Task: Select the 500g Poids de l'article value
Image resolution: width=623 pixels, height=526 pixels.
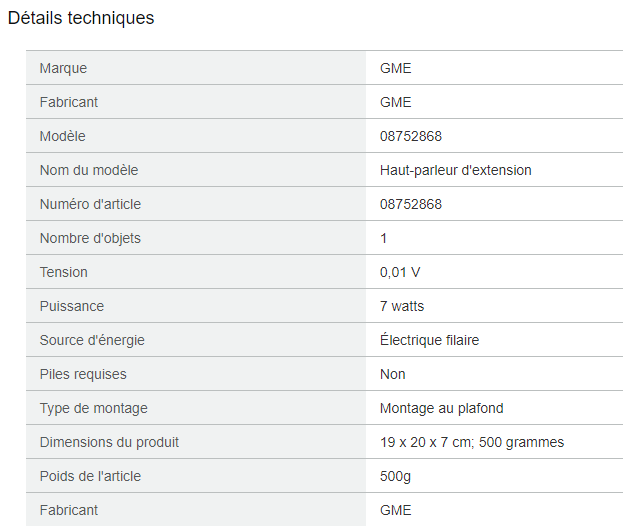Action: [x=395, y=476]
